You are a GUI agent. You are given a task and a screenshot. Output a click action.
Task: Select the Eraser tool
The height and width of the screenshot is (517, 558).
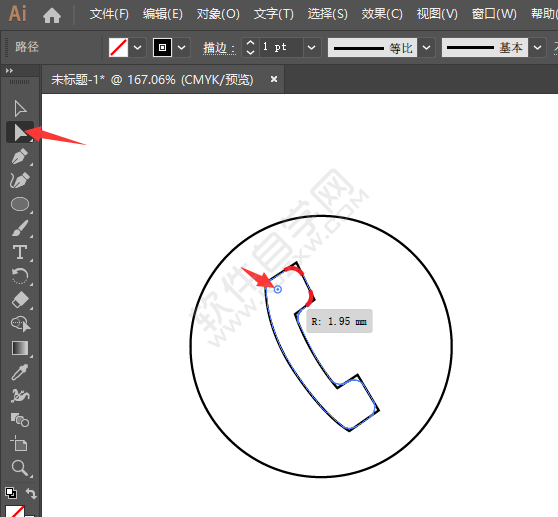click(x=20, y=300)
